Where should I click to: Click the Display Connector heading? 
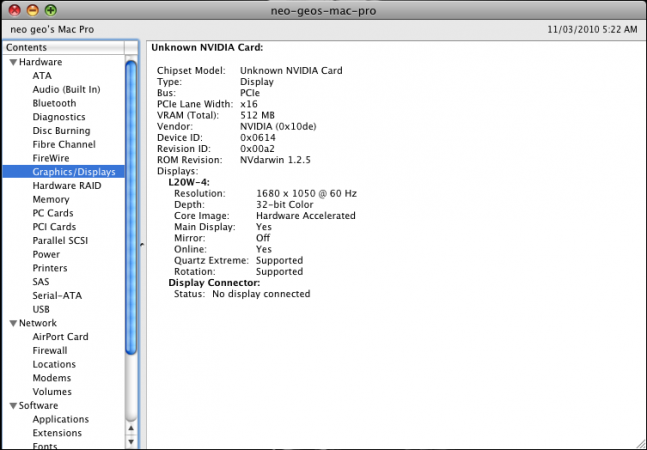coord(214,283)
